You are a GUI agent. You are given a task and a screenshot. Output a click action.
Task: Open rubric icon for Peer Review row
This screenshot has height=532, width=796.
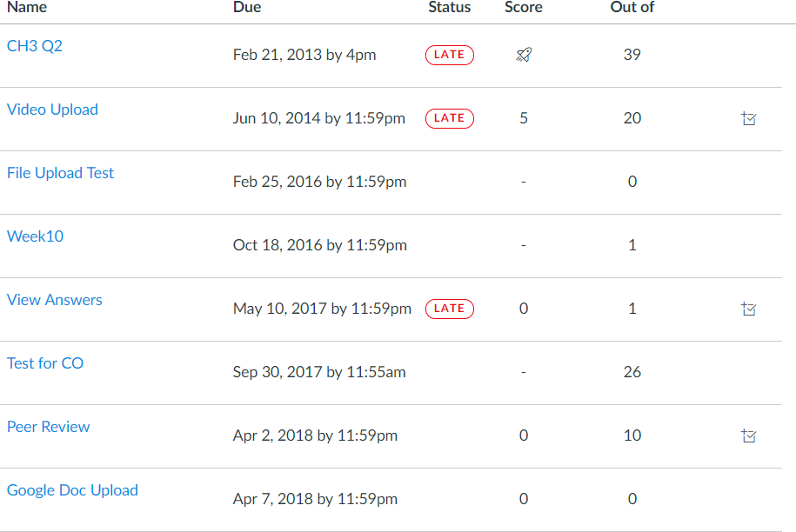748,436
